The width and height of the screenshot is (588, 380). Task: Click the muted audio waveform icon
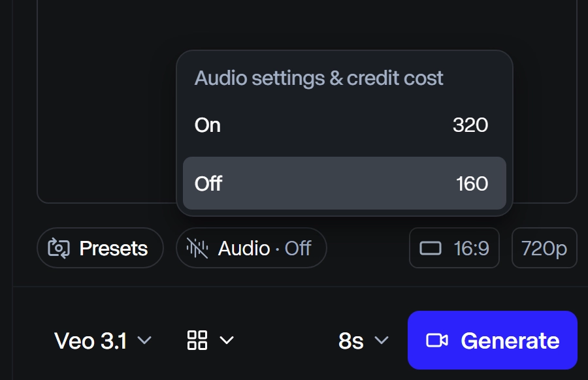coord(197,248)
